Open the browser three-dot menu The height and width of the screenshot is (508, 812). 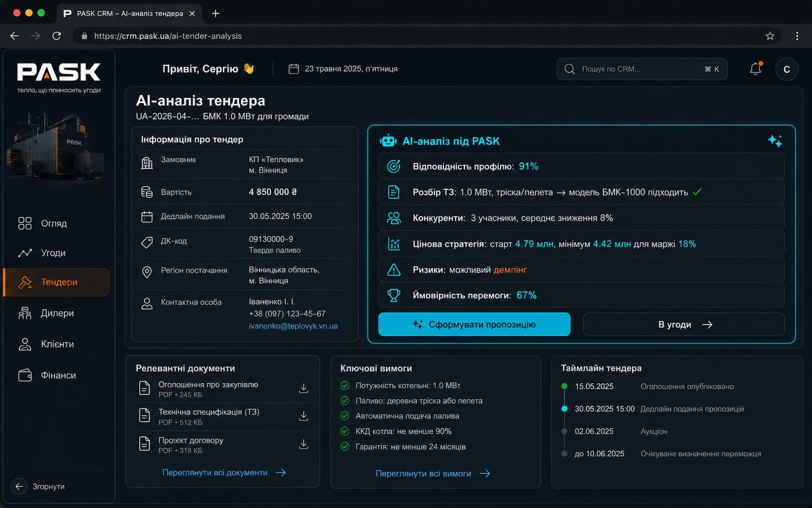797,36
